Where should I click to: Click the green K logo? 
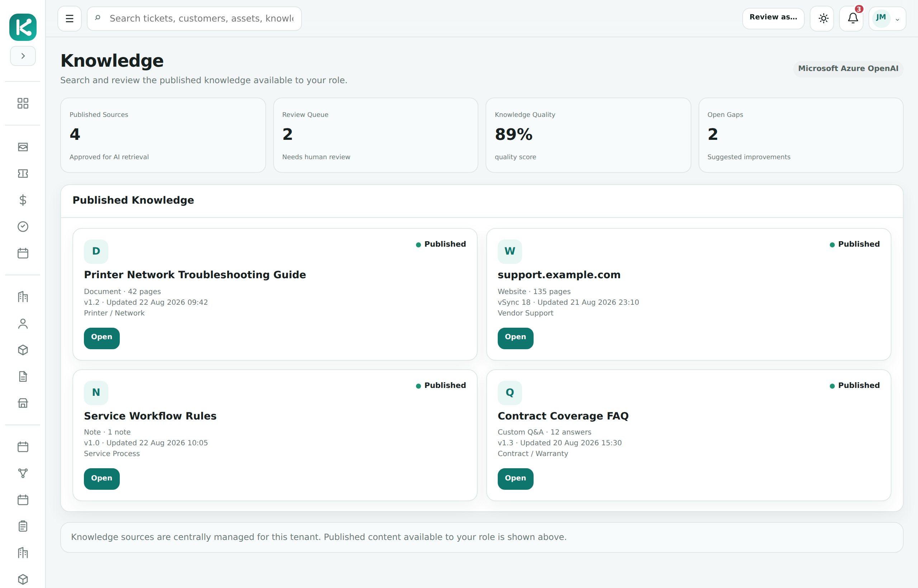click(23, 27)
